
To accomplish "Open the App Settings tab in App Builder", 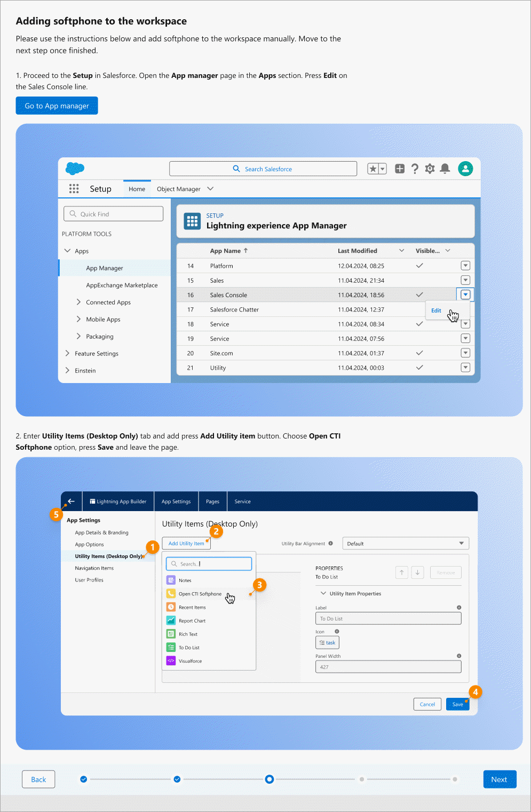I will 176,501.
